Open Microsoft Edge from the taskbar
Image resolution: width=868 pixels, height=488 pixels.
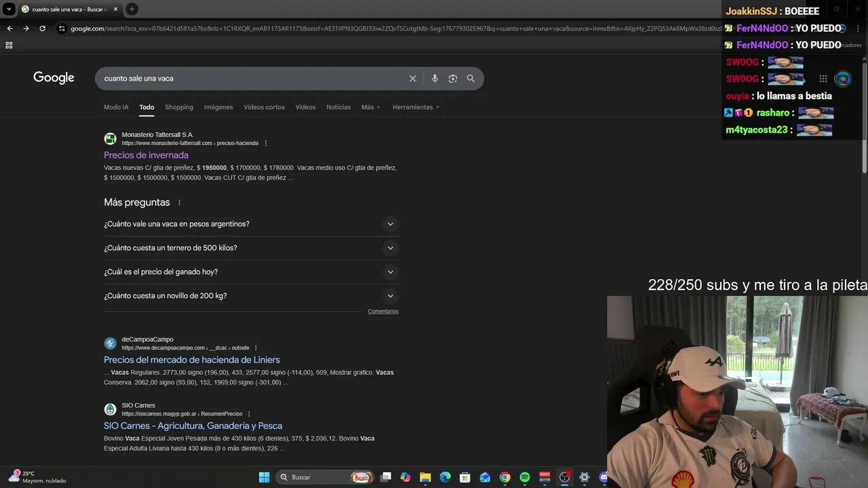pos(445,477)
